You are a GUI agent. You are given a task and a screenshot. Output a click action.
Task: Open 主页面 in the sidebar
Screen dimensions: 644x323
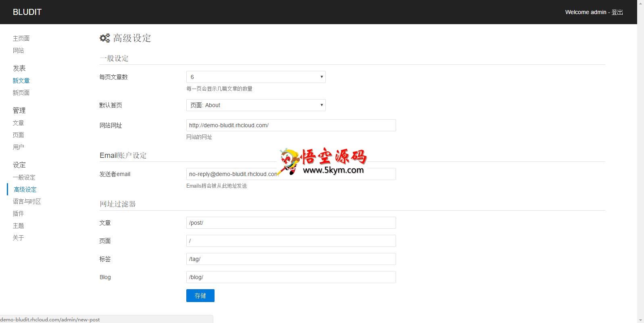point(21,38)
